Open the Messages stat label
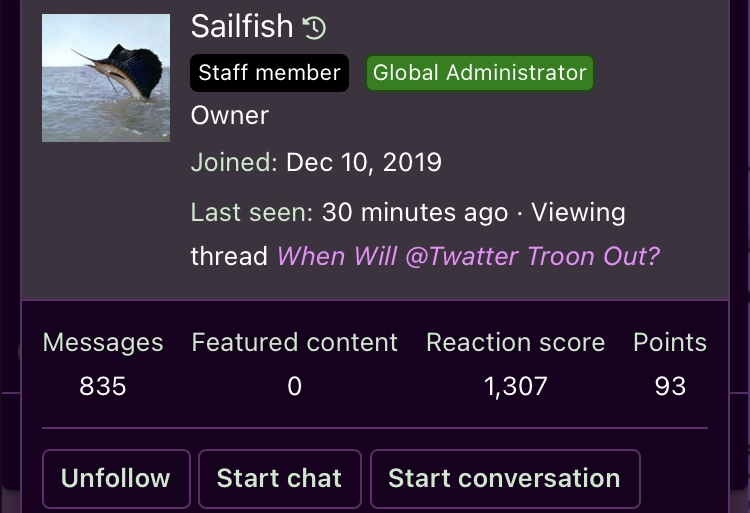The image size is (750, 513). pyautogui.click(x=103, y=343)
